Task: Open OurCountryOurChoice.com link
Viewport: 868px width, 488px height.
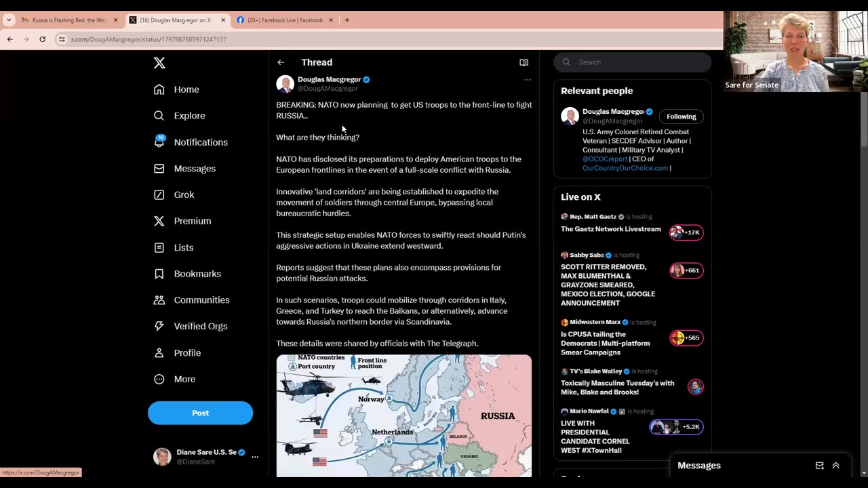Action: pyautogui.click(x=625, y=168)
